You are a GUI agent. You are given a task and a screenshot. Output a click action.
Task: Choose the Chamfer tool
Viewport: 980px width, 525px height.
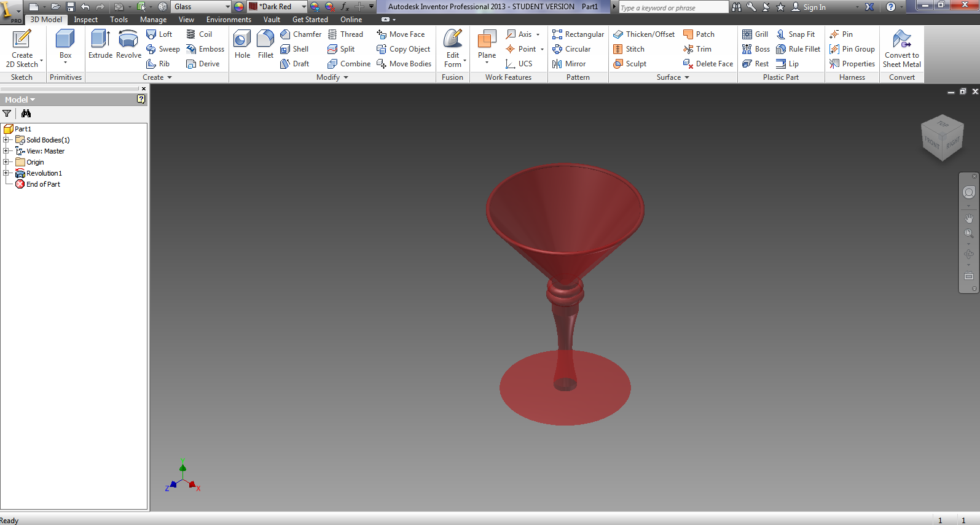pyautogui.click(x=300, y=34)
